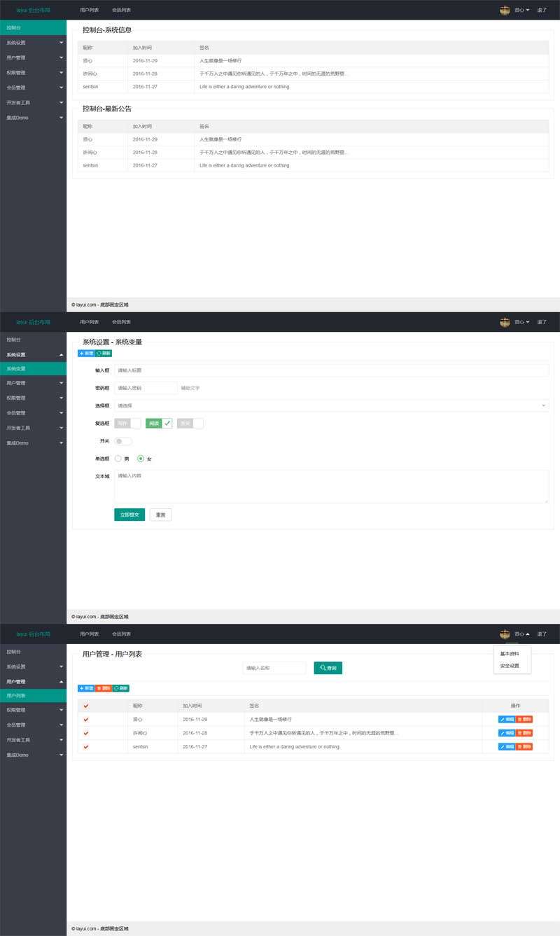Click the 请输入名称 search input field
Screen dimensions: 560x936
coord(274,669)
